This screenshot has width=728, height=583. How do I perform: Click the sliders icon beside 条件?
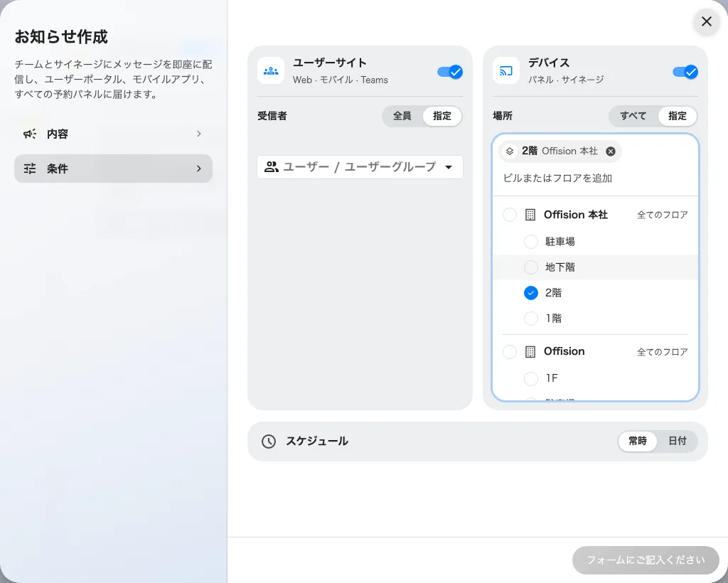tap(30, 169)
